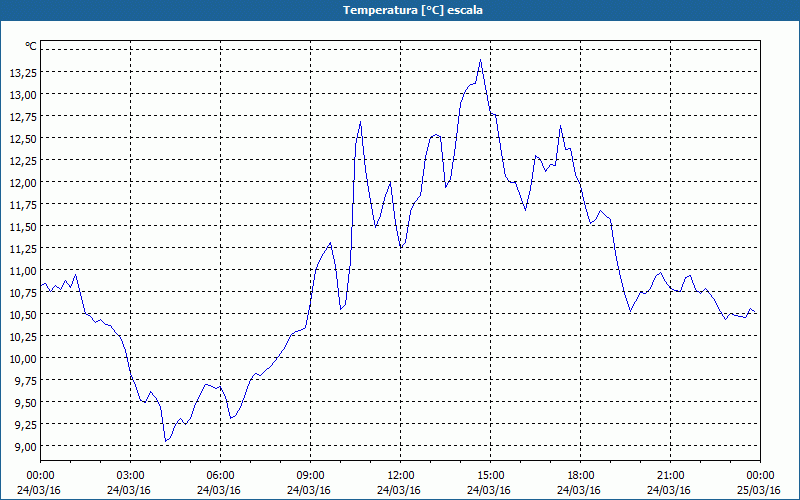Image resolution: width=800 pixels, height=500 pixels.
Task: Select the 09:00 time axis label
Action: coord(311,476)
